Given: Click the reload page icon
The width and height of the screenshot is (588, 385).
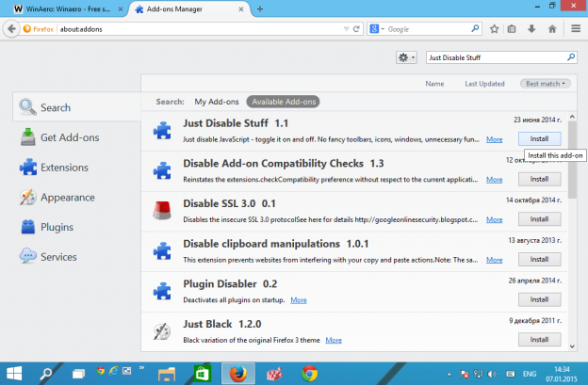Looking at the screenshot, I should click(x=356, y=29).
